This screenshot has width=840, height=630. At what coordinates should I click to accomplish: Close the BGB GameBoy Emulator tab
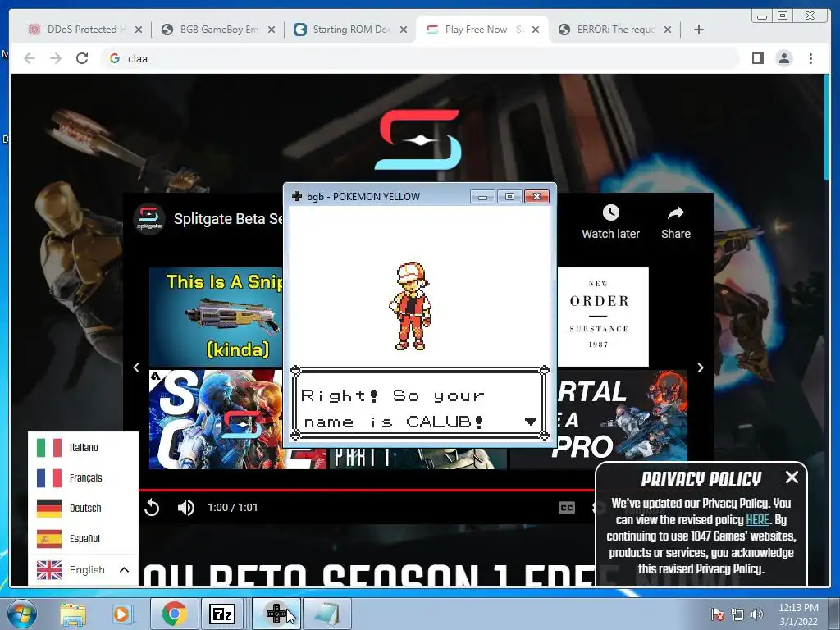pyautogui.click(x=272, y=30)
